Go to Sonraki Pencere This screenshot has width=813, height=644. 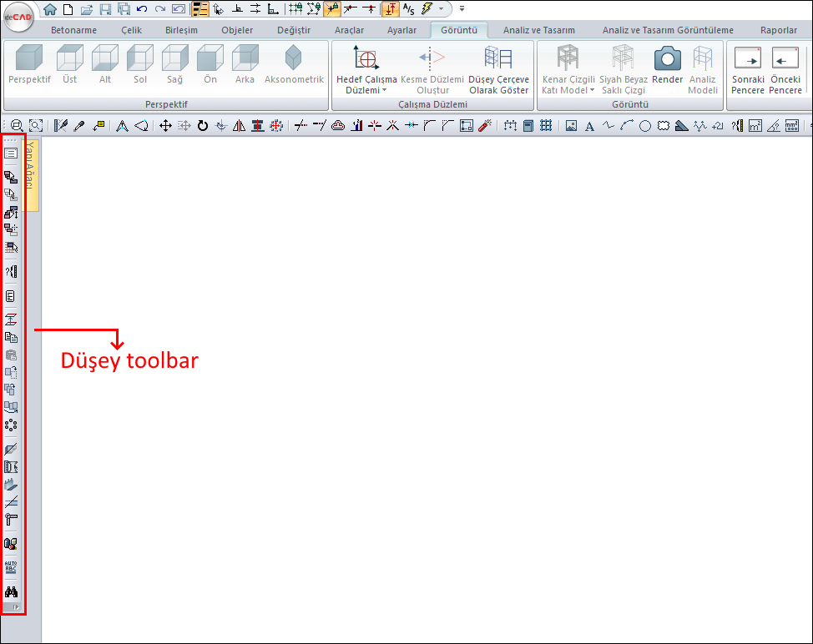pyautogui.click(x=748, y=69)
